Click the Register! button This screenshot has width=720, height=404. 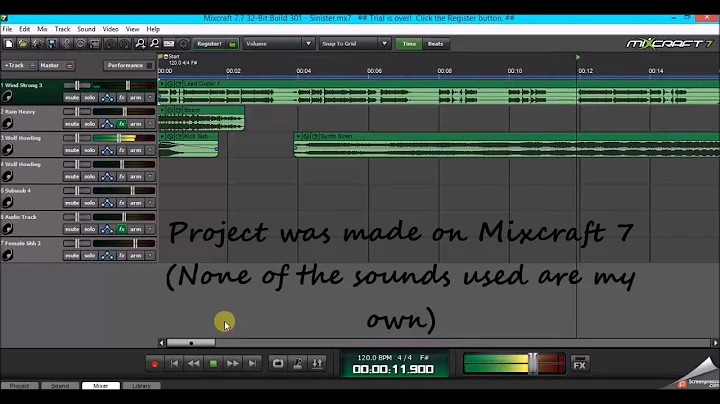click(209, 44)
